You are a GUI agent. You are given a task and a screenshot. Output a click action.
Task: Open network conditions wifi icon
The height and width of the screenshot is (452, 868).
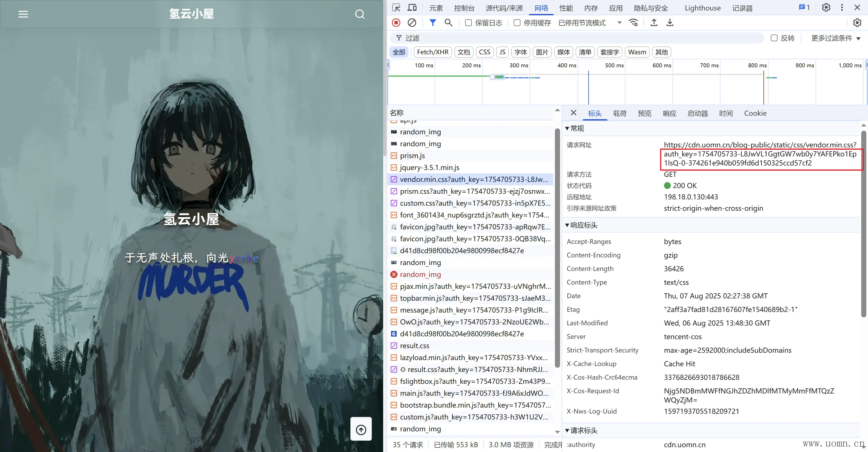pos(633,23)
